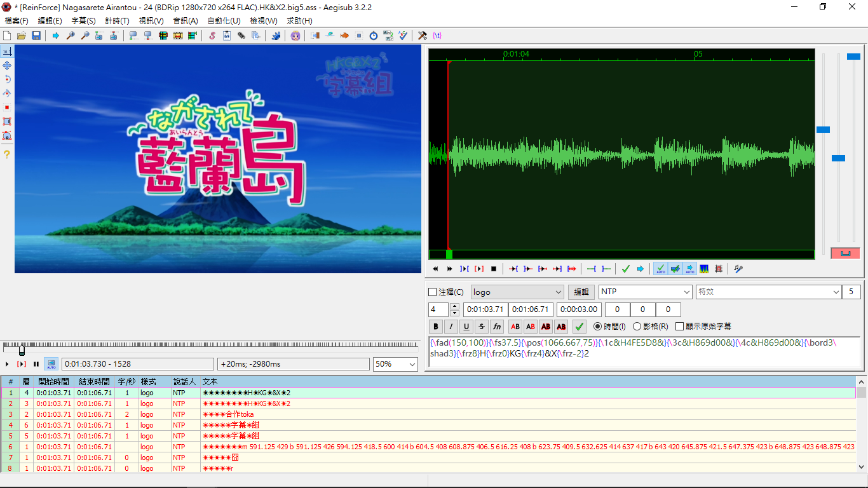Image resolution: width=868 pixels, height=488 pixels.
Task: Open Options with the hammer-wrench icon
Action: click(423, 36)
